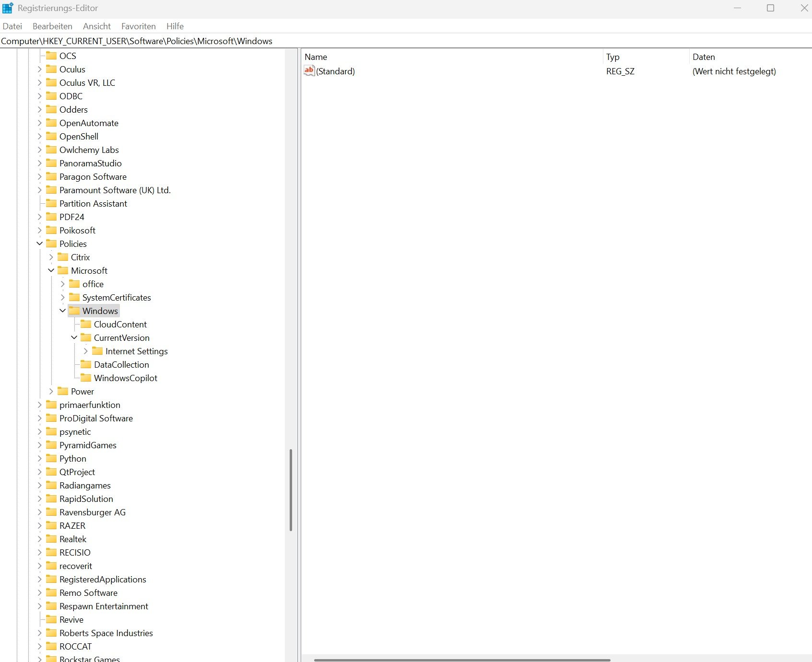
Task: Click the Internet Settings folder icon
Action: point(97,351)
